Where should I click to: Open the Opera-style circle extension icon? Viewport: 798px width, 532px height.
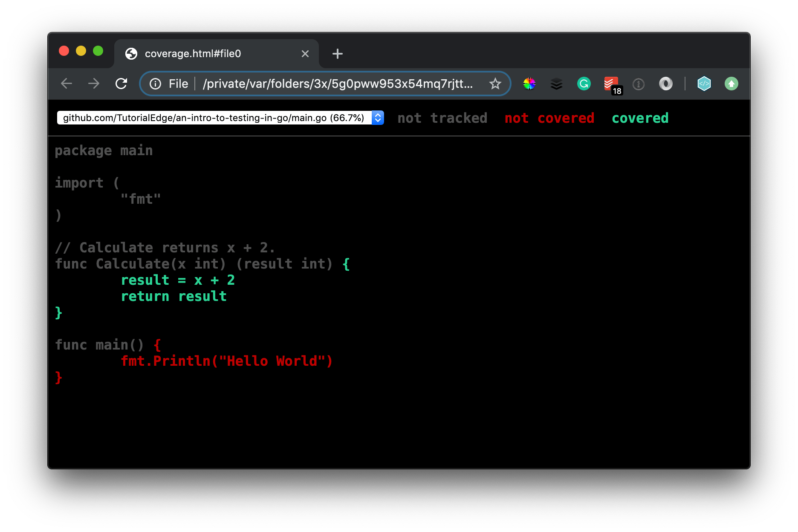[x=666, y=84]
